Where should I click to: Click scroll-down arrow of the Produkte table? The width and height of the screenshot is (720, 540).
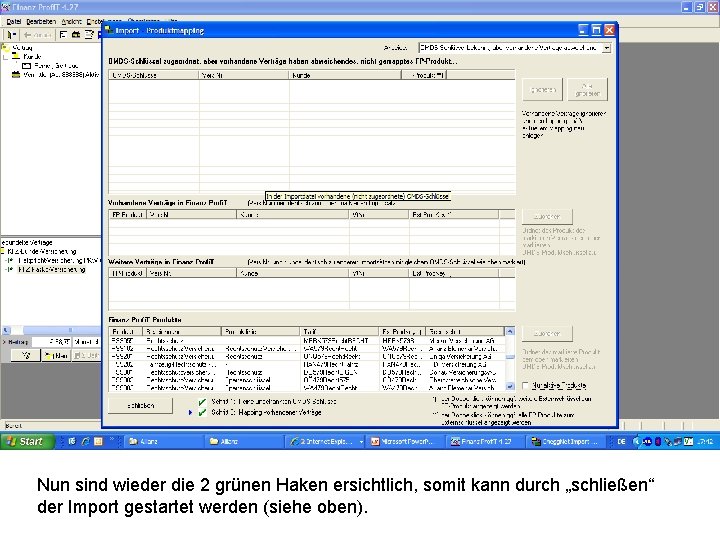(x=510, y=386)
